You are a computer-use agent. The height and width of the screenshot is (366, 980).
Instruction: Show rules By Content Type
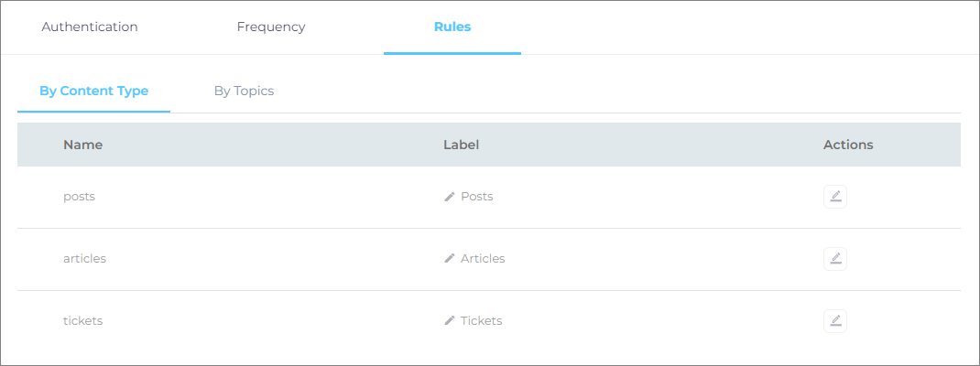[x=93, y=91]
